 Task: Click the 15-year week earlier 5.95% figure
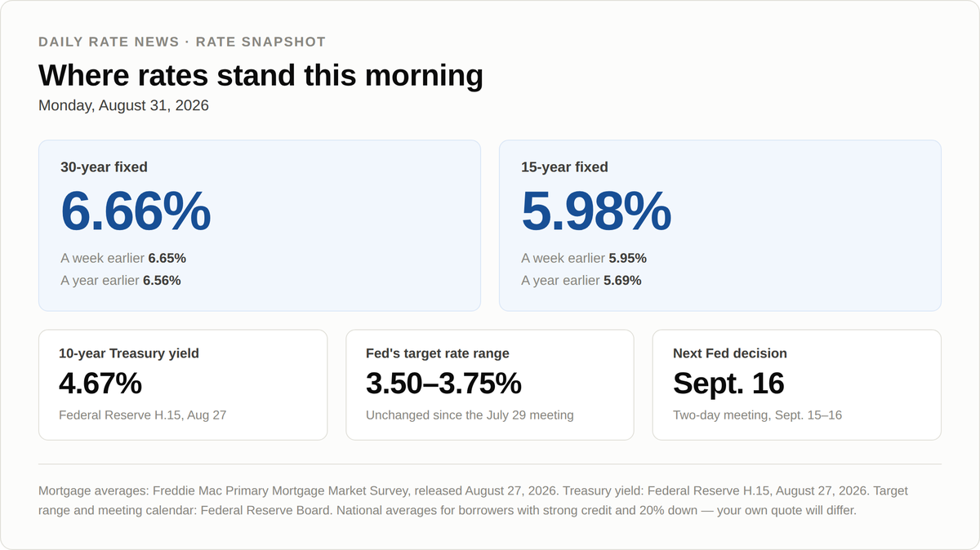point(627,258)
